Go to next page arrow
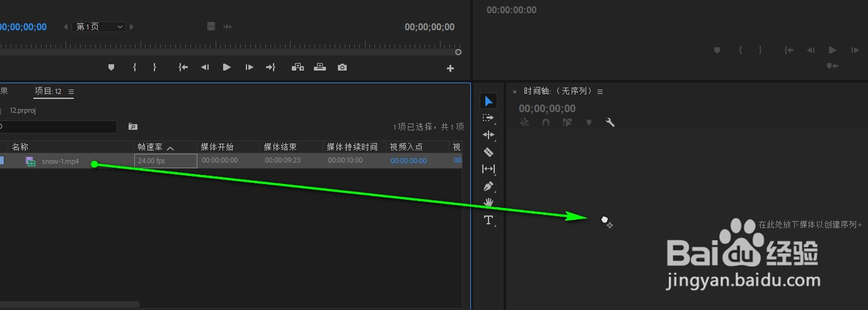Screen dimensions: 868x310 point(132,27)
